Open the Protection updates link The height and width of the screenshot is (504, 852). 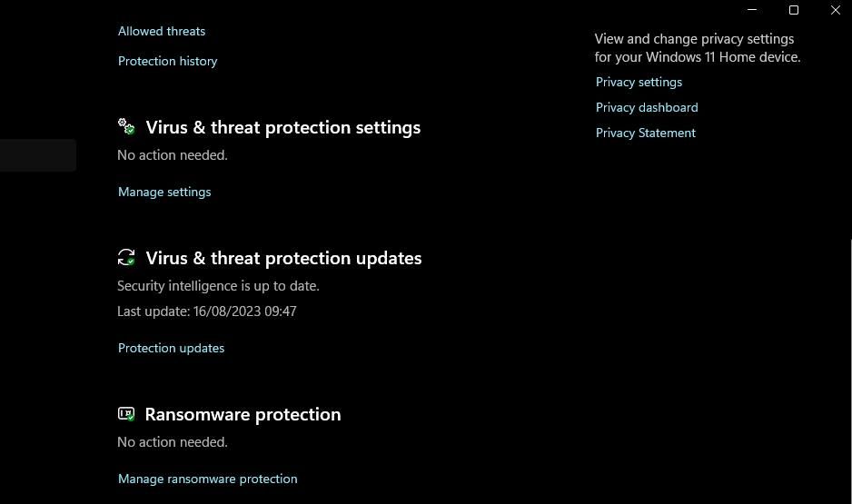pyautogui.click(x=171, y=348)
